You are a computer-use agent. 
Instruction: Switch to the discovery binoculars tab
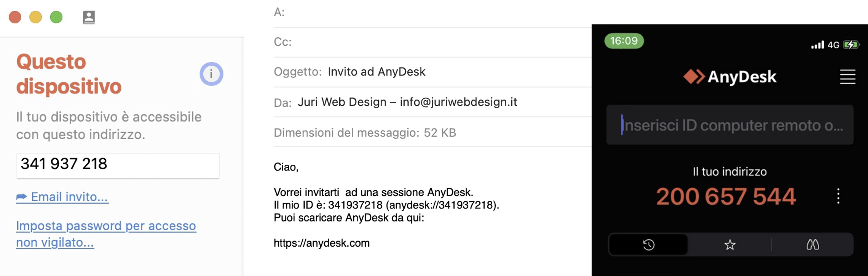click(812, 244)
